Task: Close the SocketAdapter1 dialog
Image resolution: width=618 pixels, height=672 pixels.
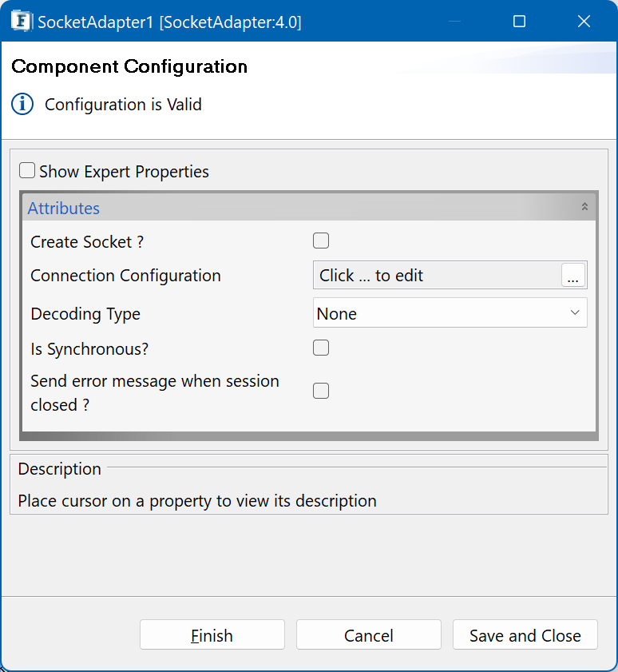Action: (x=584, y=21)
